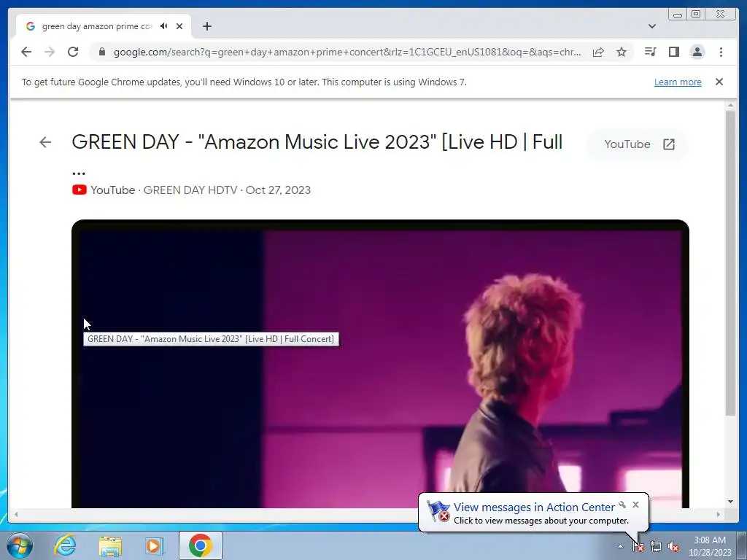Launch Internet Explorer from taskbar
This screenshot has width=747, height=560.
pos(65,545)
